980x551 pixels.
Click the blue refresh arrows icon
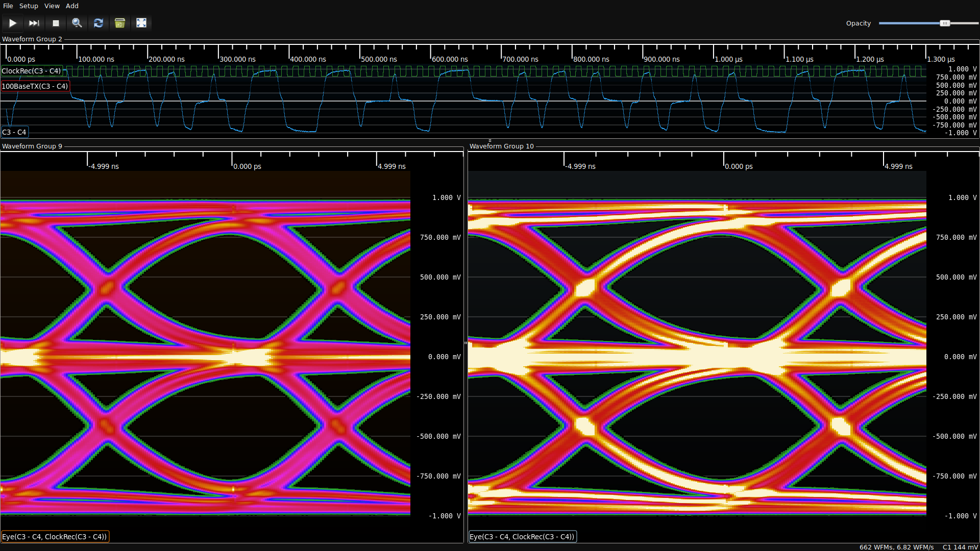click(99, 23)
